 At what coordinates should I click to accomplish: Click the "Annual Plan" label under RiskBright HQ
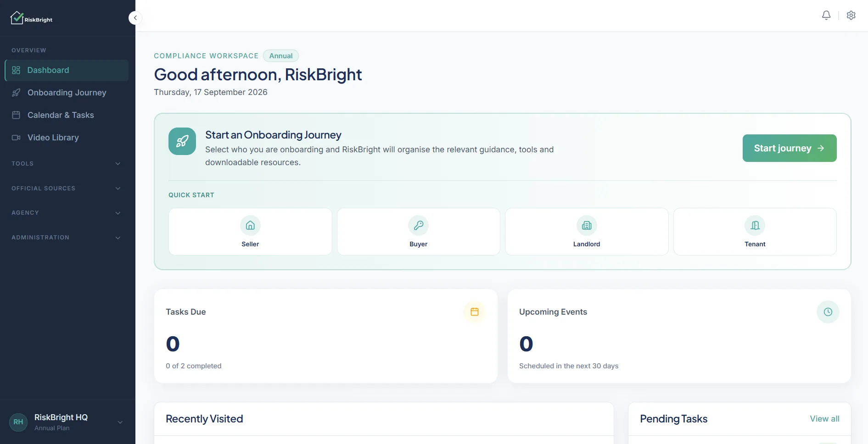(52, 428)
